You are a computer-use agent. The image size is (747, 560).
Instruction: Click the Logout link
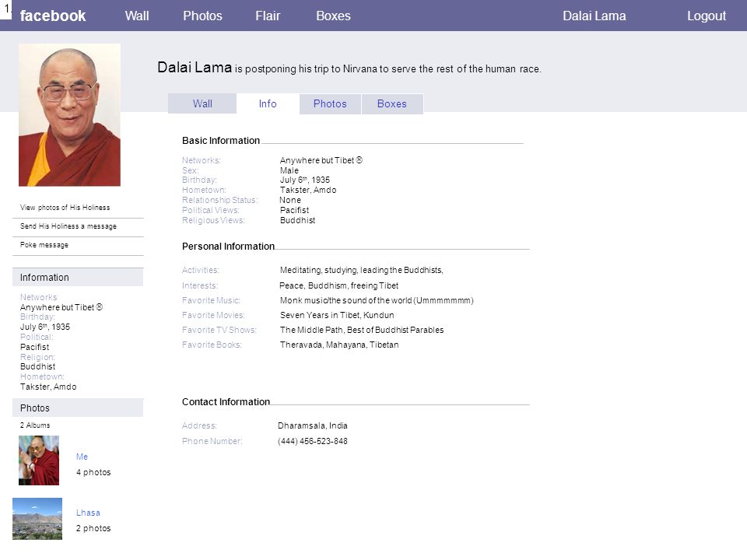point(707,16)
